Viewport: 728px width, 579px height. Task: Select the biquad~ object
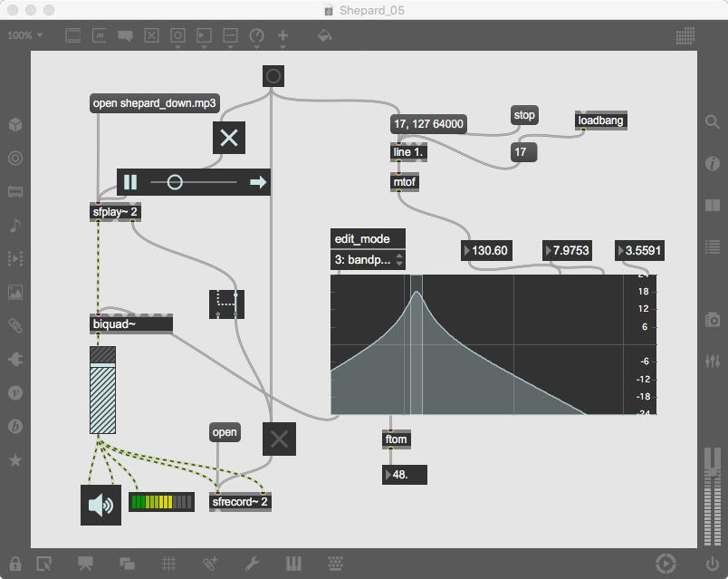pos(131,323)
